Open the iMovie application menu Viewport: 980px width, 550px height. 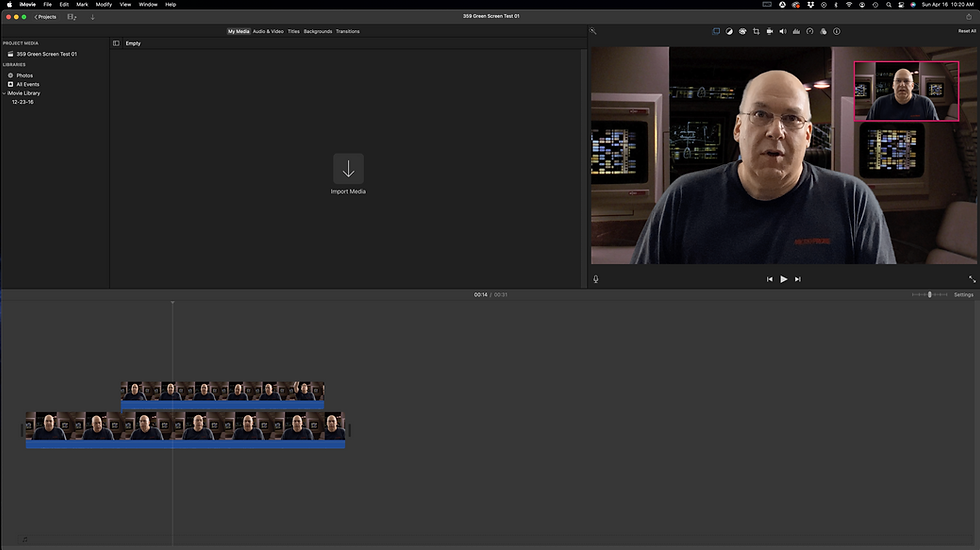(x=28, y=4)
